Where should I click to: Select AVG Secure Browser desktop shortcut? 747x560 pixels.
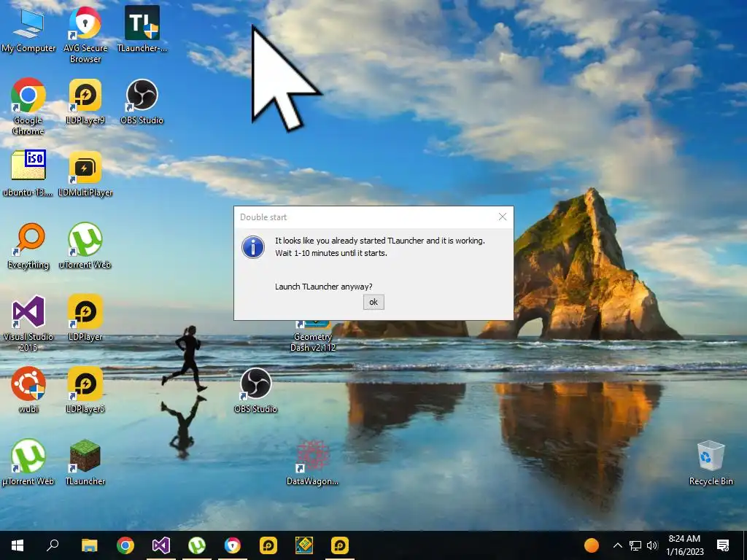pyautogui.click(x=85, y=35)
